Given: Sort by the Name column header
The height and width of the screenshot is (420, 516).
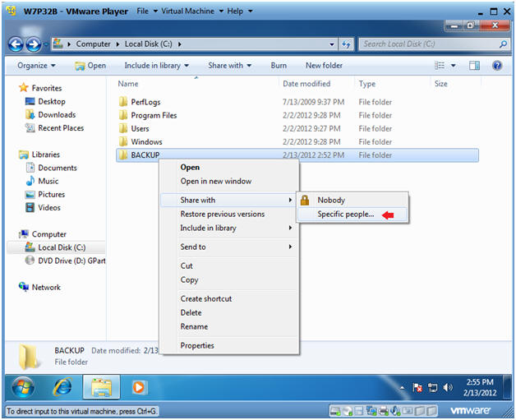Looking at the screenshot, I should pyautogui.click(x=128, y=84).
